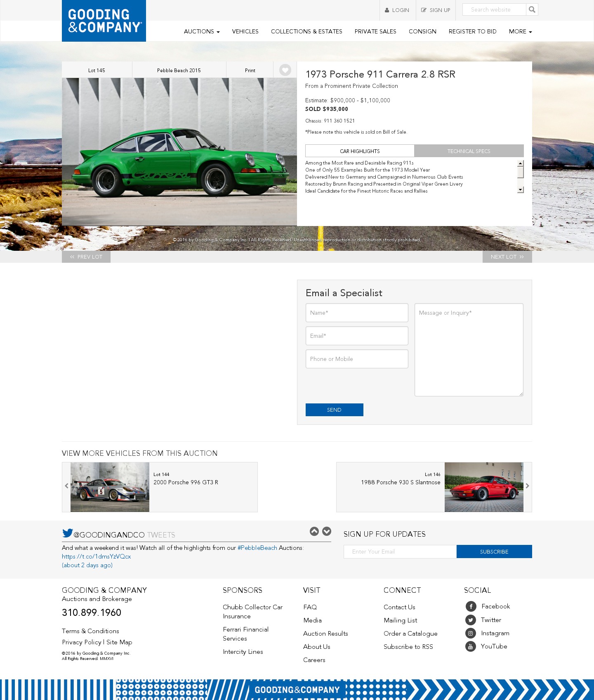Click the Phone or Mobile field
Screen dimensions: 594x700
coord(357,359)
